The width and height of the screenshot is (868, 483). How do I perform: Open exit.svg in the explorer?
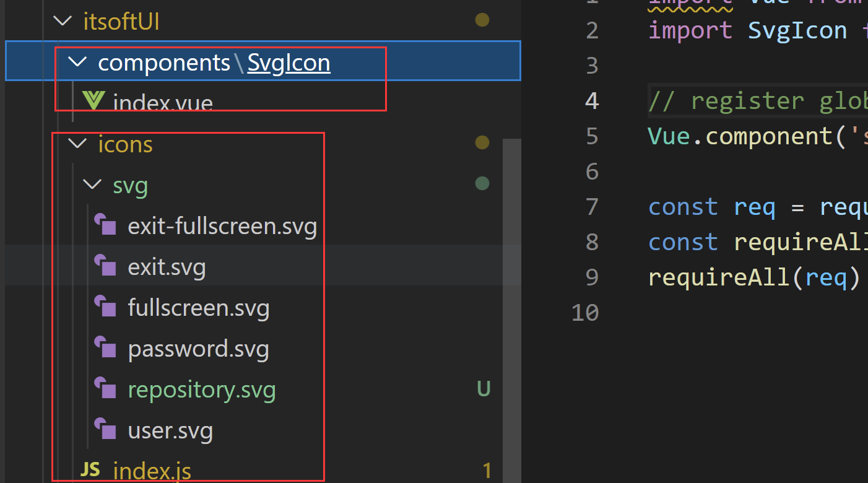167,267
